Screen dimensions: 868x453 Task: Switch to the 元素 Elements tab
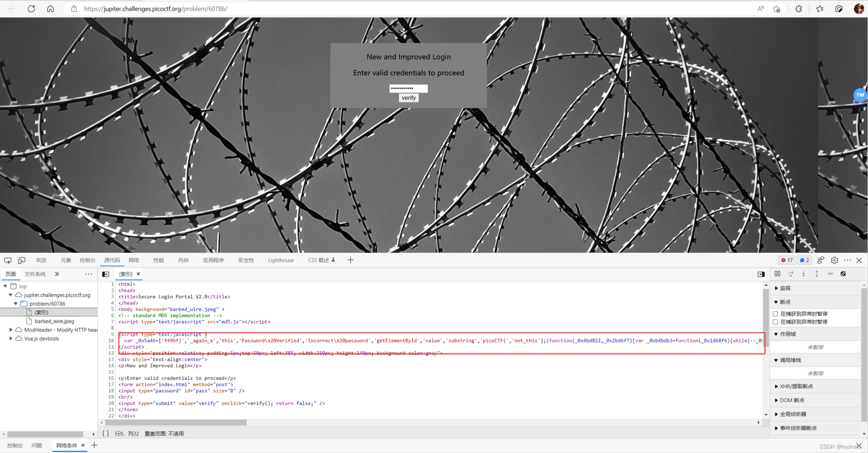[x=66, y=260]
